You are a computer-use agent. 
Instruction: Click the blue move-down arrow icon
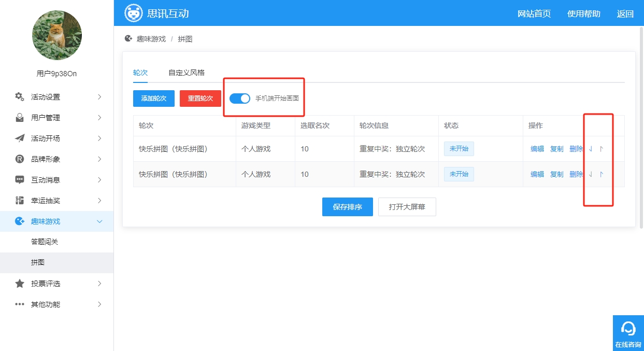tap(590, 149)
